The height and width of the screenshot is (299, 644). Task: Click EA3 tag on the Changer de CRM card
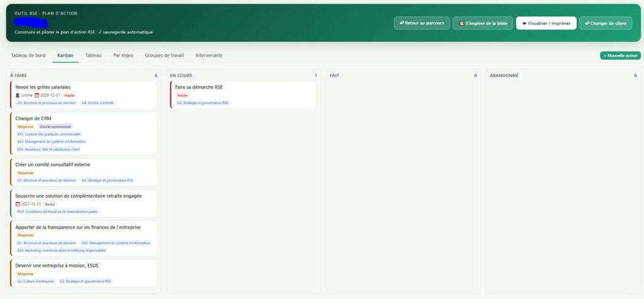(x=52, y=142)
